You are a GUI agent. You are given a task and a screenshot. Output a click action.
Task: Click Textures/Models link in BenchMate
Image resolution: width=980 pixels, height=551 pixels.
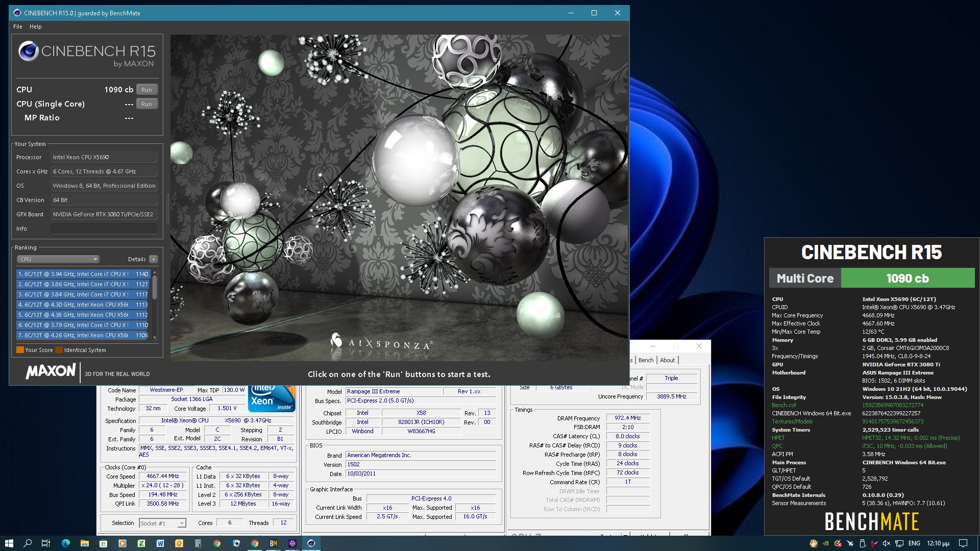pos(792,421)
